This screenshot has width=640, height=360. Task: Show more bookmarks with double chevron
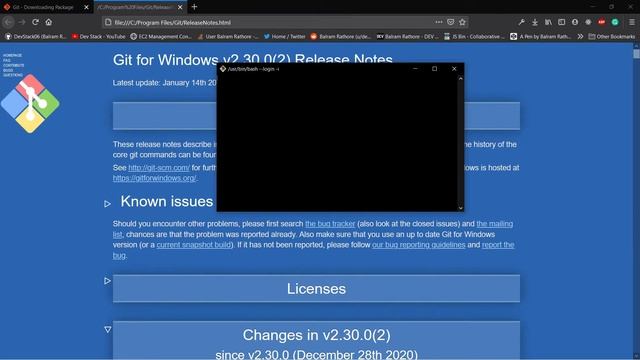tap(580, 36)
